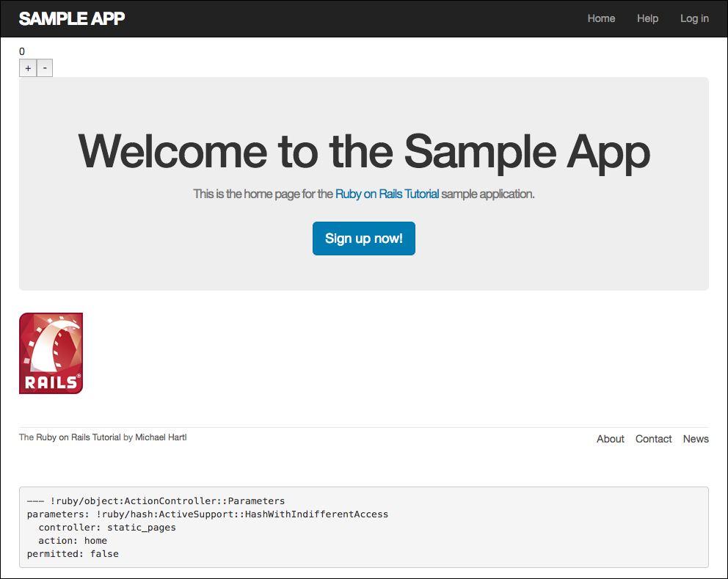Open the Contact footer link
The width and height of the screenshot is (728, 579).
653,438
